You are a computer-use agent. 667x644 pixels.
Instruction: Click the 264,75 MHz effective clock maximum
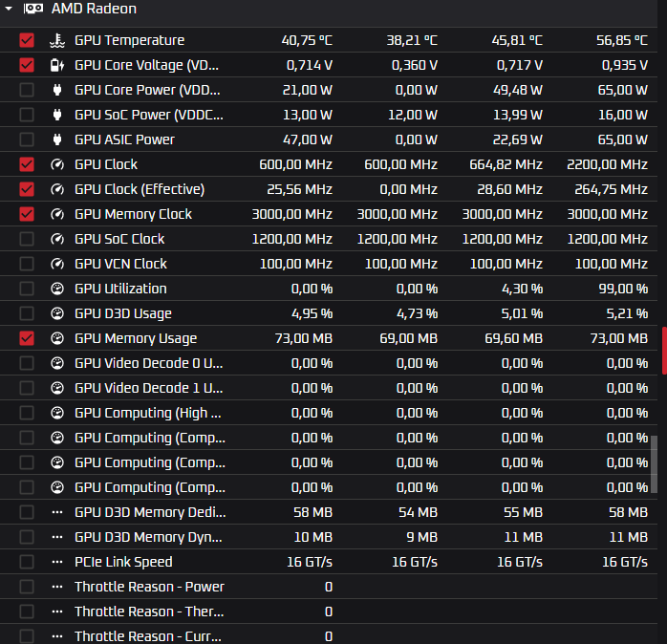[x=612, y=189]
